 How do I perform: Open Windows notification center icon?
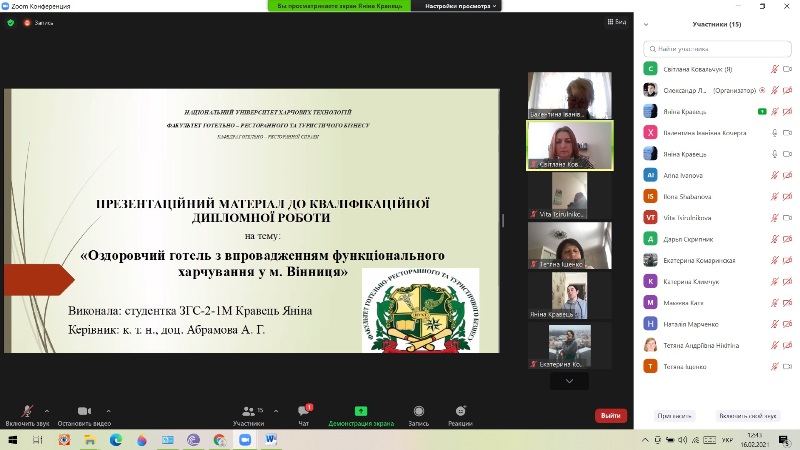point(784,440)
